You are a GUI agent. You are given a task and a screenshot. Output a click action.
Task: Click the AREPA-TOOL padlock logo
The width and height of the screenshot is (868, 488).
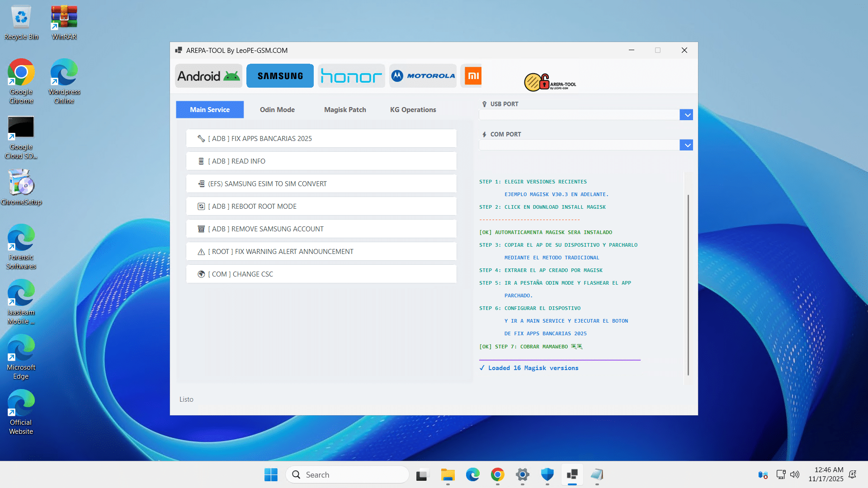(x=549, y=82)
